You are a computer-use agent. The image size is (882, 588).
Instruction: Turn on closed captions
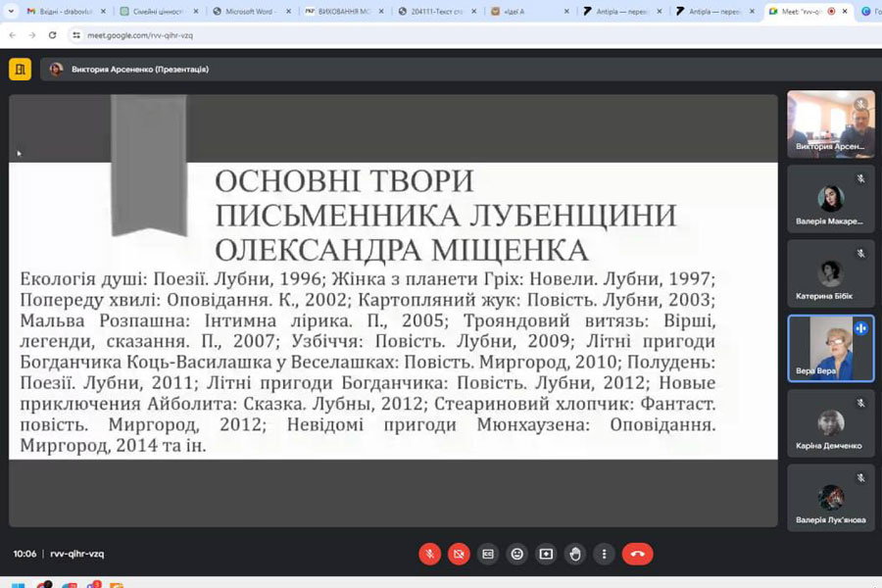pyautogui.click(x=488, y=555)
